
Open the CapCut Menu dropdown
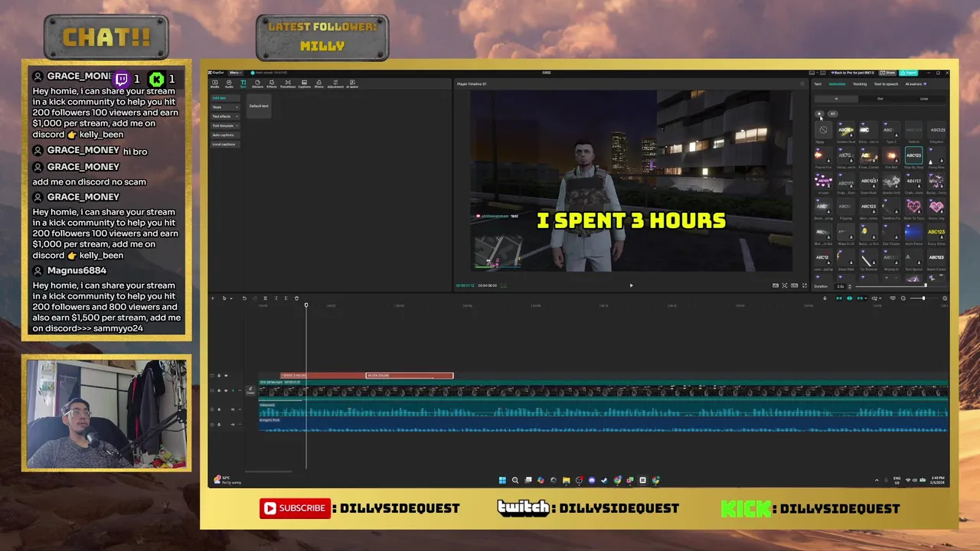235,73
